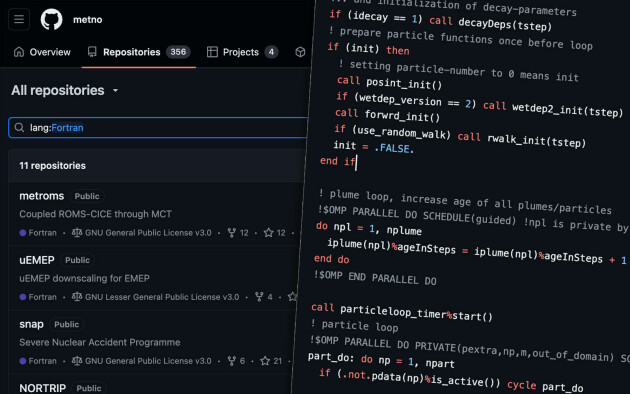
Task: Click the Fortran language label under snap
Action: pyautogui.click(x=38, y=361)
